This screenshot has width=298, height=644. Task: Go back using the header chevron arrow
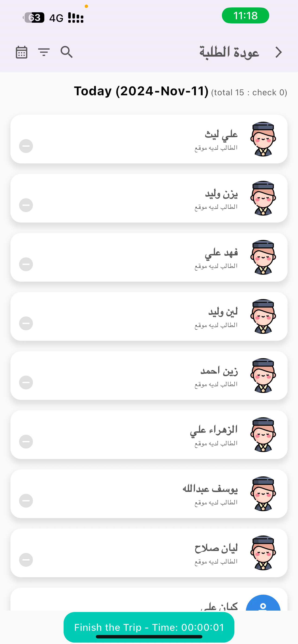[x=279, y=52]
